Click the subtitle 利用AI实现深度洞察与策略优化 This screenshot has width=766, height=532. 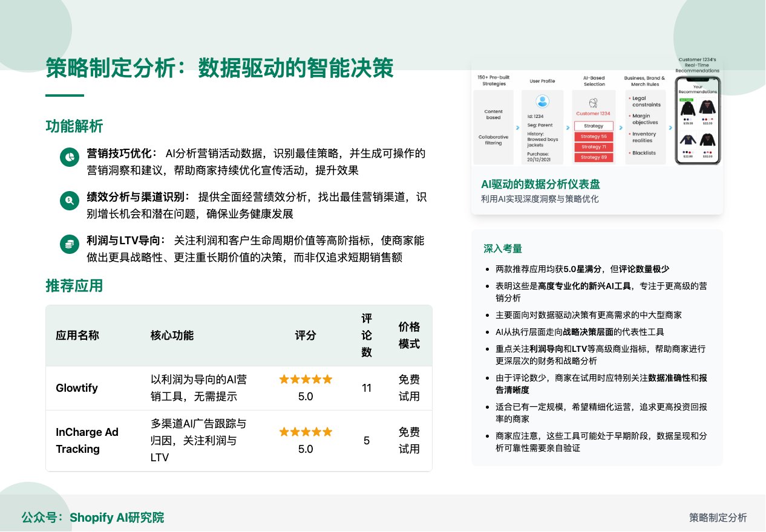pos(540,199)
